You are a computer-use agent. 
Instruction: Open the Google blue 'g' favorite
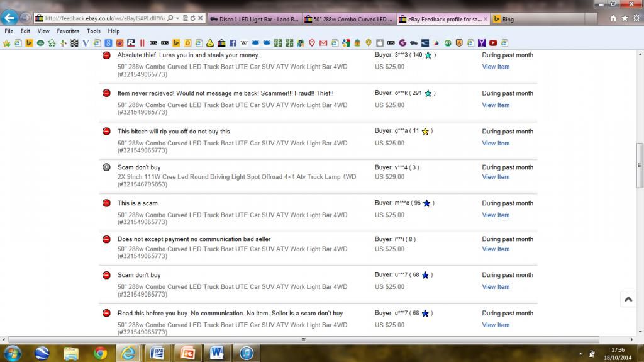click(108, 43)
